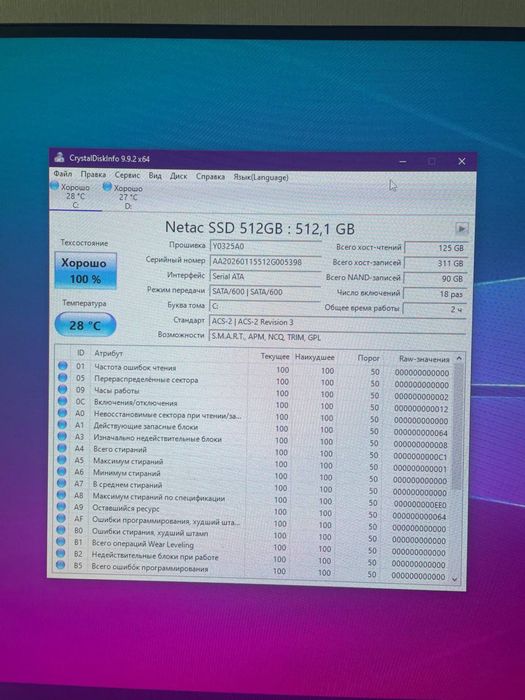The width and height of the screenshot is (525, 700).
Task: Select the row Всего операций Wear Leveling
Action: [252, 546]
